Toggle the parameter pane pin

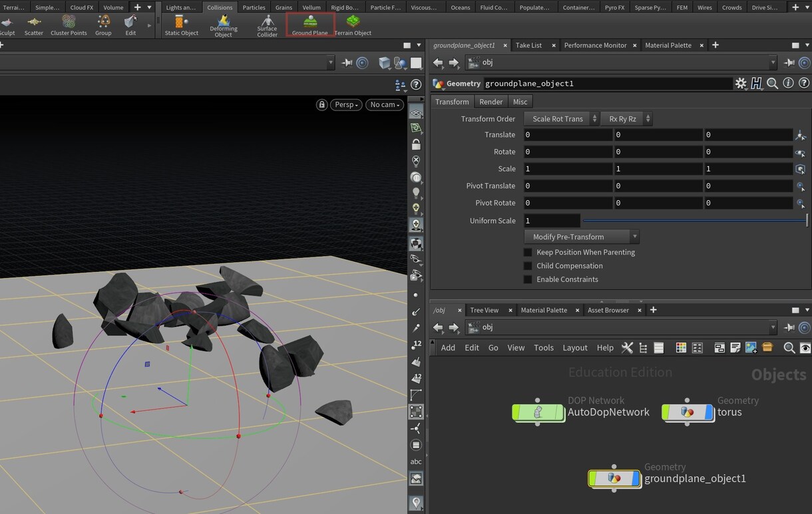[790, 63]
